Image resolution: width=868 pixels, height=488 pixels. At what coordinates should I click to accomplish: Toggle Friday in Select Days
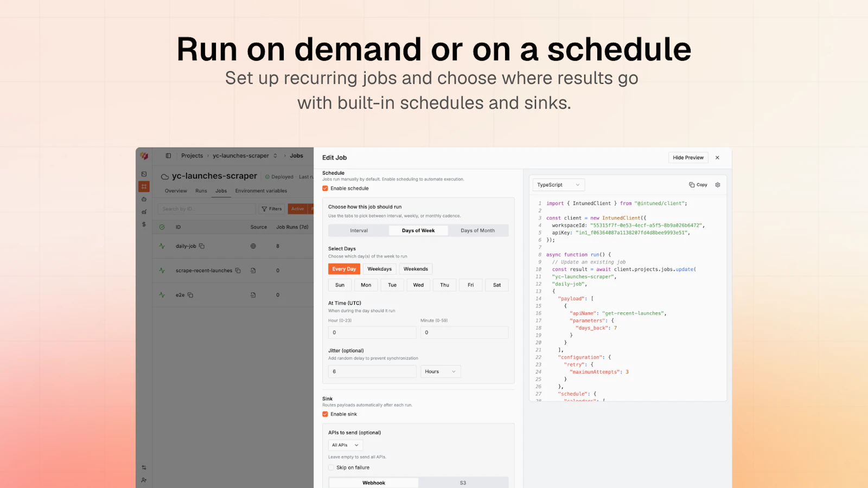(x=471, y=285)
